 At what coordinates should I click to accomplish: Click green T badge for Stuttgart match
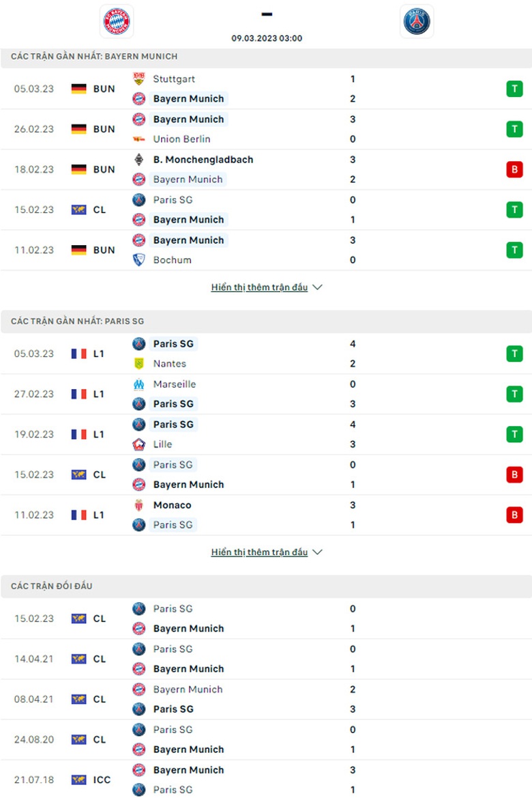click(x=514, y=89)
